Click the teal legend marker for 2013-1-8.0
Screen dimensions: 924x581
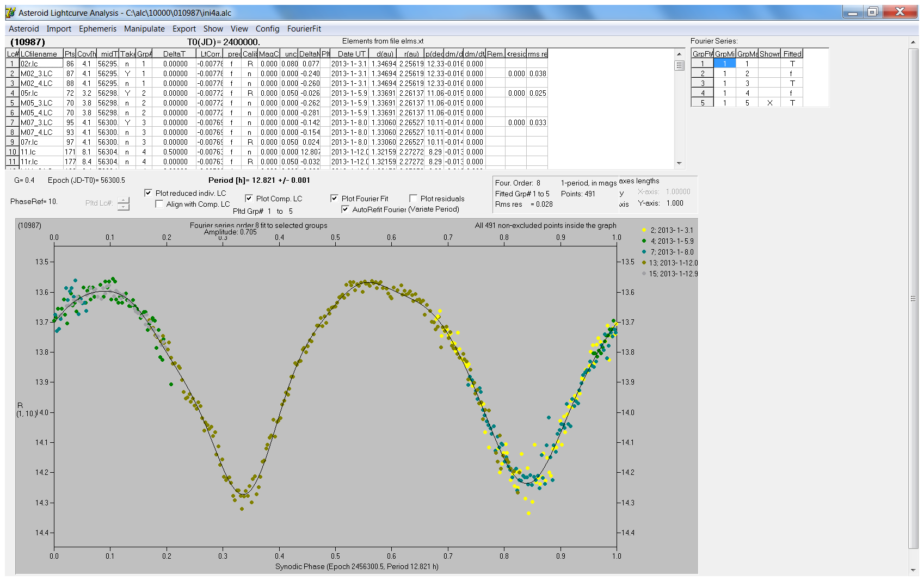(644, 252)
